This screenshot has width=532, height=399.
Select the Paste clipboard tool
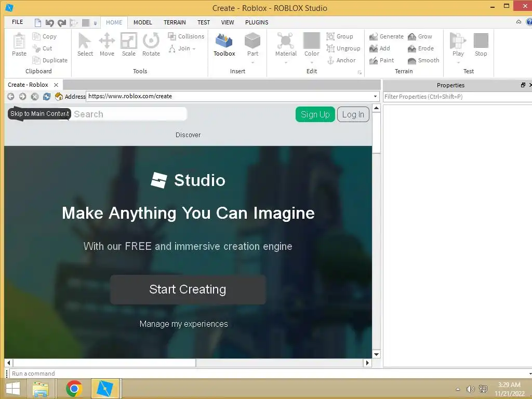tap(19, 45)
